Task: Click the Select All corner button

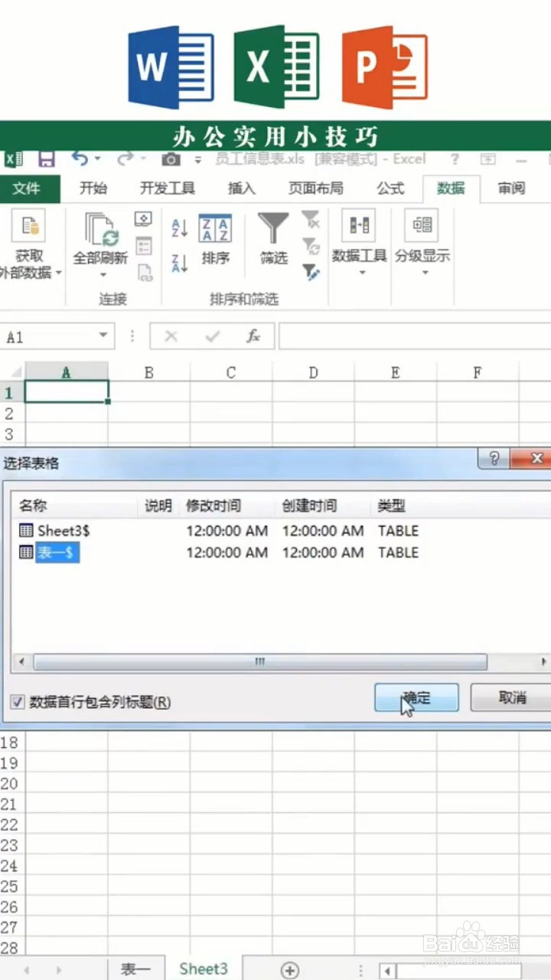Action: 12,372
